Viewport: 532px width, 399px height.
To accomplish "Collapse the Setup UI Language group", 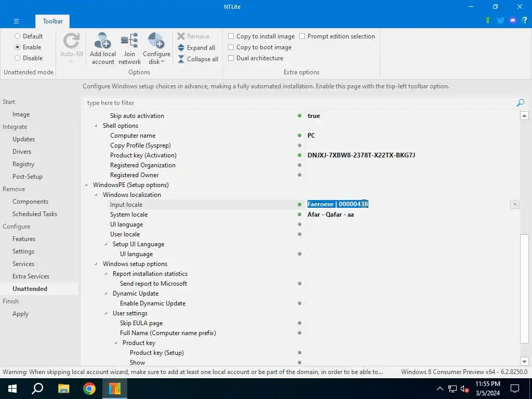I will coord(106,244).
